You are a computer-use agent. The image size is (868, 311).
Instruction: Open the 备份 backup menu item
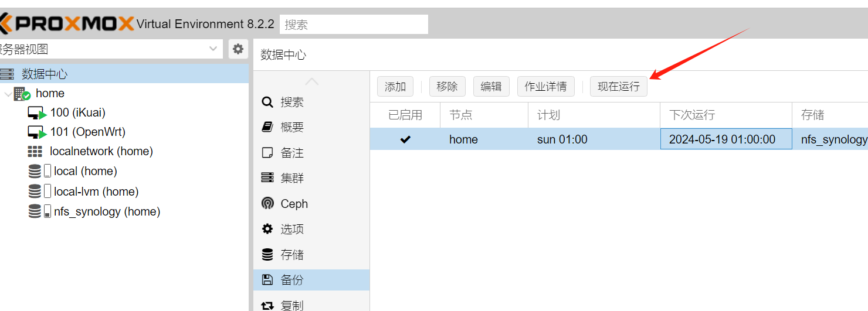[291, 280]
